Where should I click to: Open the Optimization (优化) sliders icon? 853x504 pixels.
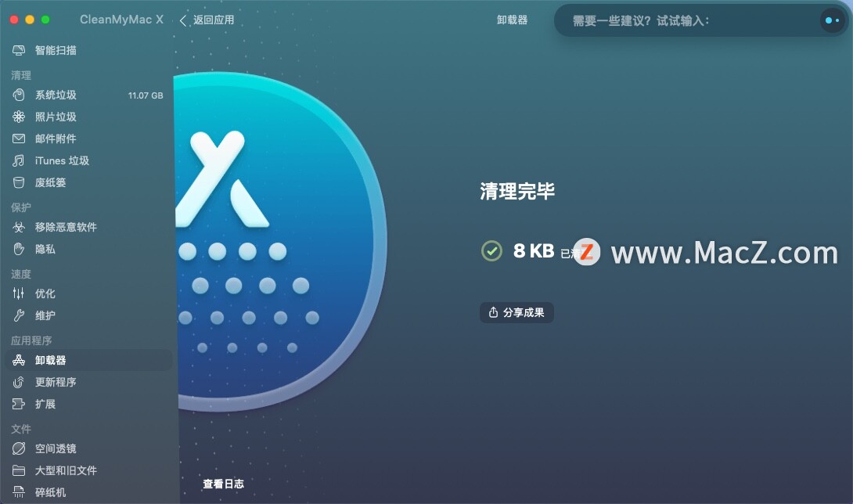point(19,293)
